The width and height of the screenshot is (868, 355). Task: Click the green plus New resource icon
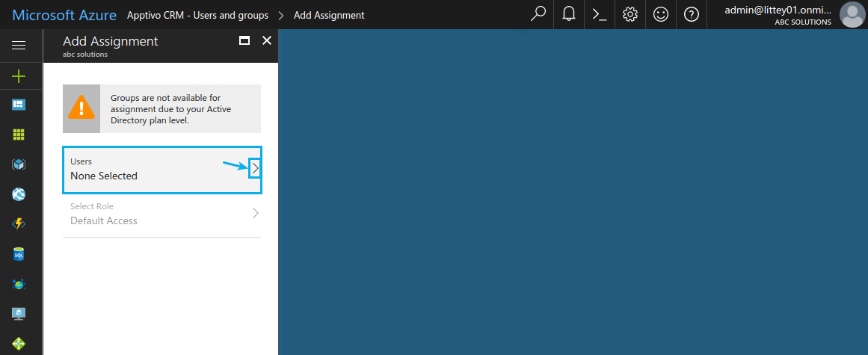tap(19, 75)
